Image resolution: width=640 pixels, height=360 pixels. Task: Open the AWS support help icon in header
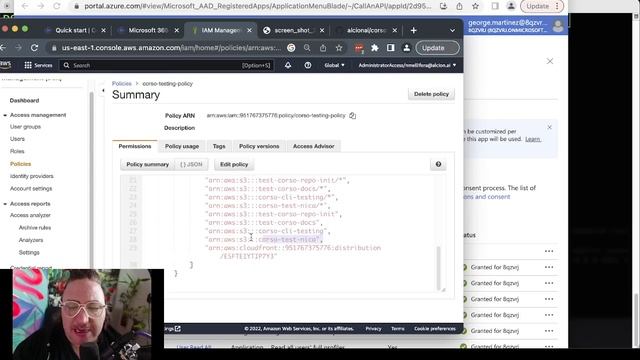[308, 65]
